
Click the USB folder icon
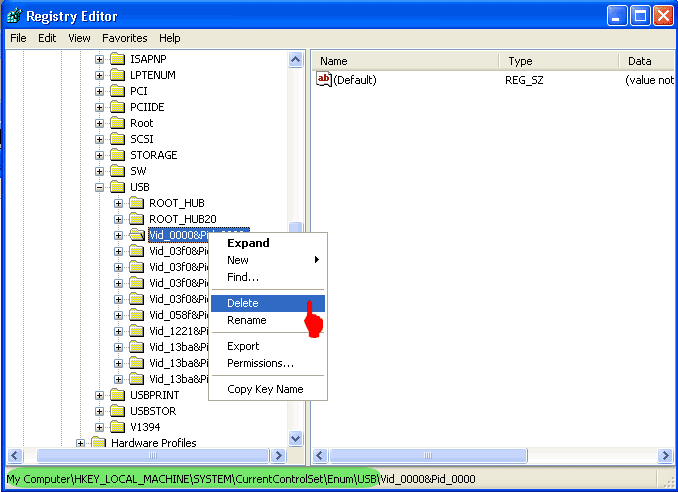coord(117,187)
